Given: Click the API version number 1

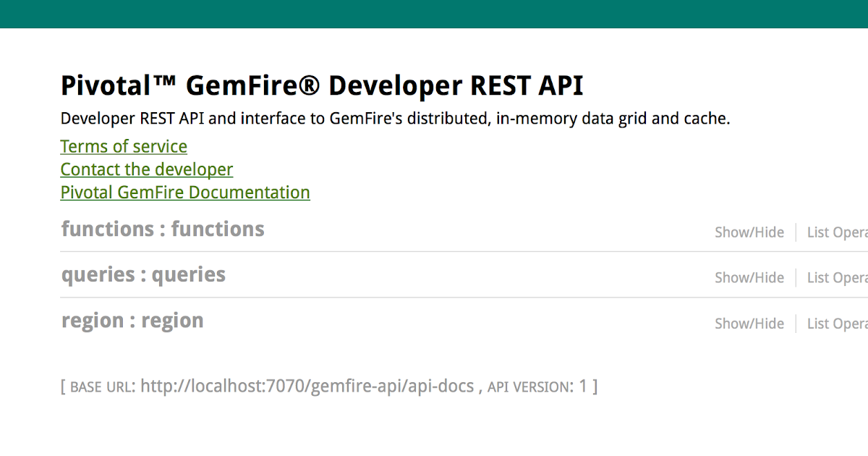Looking at the screenshot, I should 583,387.
